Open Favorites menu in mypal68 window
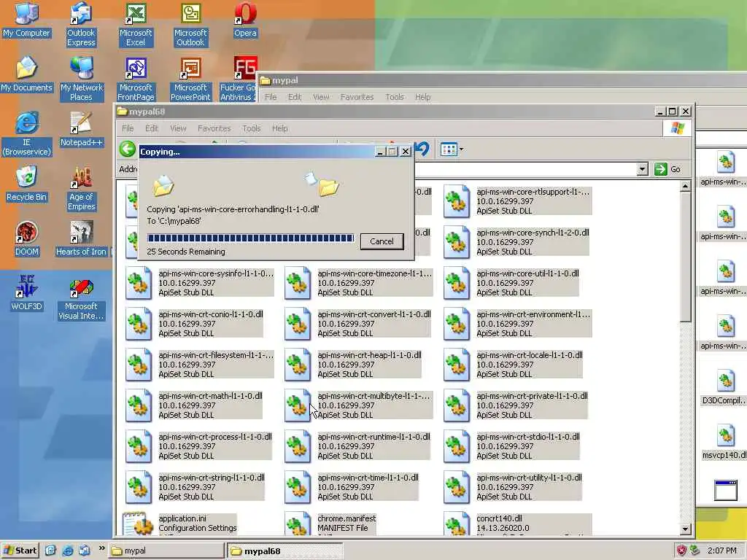The width and height of the screenshot is (747, 560). pos(214,128)
